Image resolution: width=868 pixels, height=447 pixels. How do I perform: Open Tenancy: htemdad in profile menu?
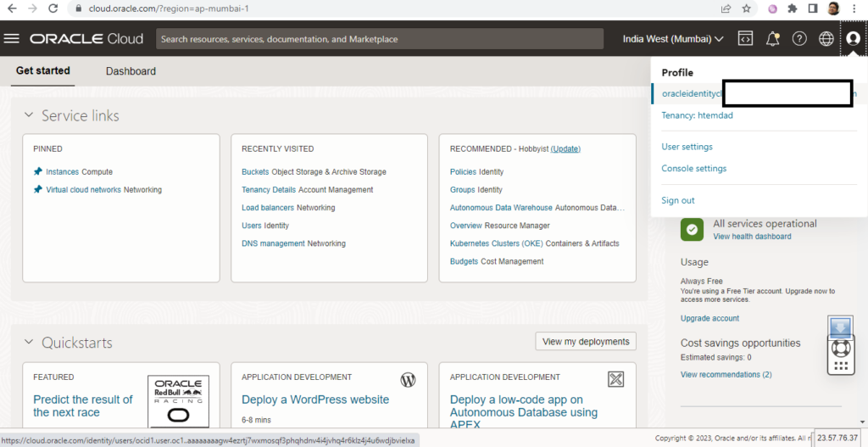click(x=698, y=115)
